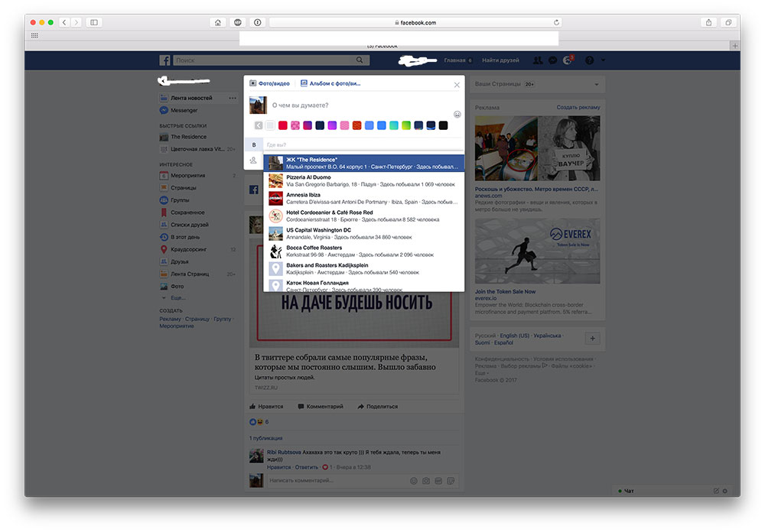The image size is (765, 532).
Task: Click the Facebook logo in the header
Action: [165, 60]
